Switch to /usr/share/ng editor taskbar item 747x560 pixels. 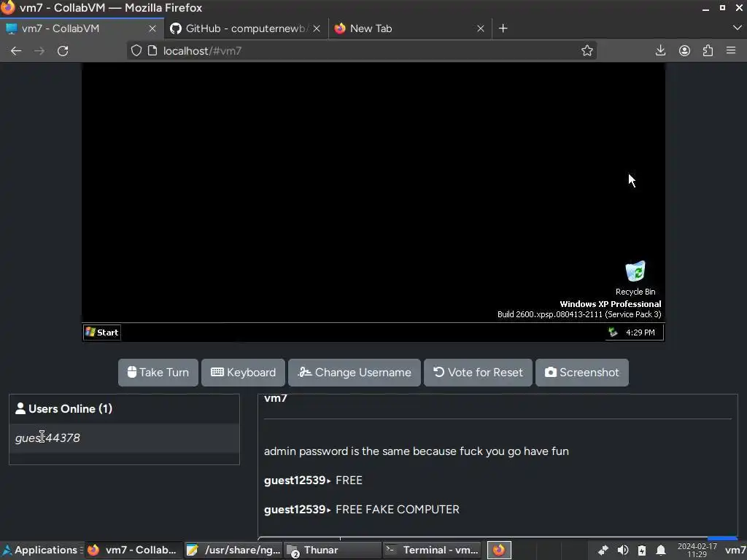(233, 550)
